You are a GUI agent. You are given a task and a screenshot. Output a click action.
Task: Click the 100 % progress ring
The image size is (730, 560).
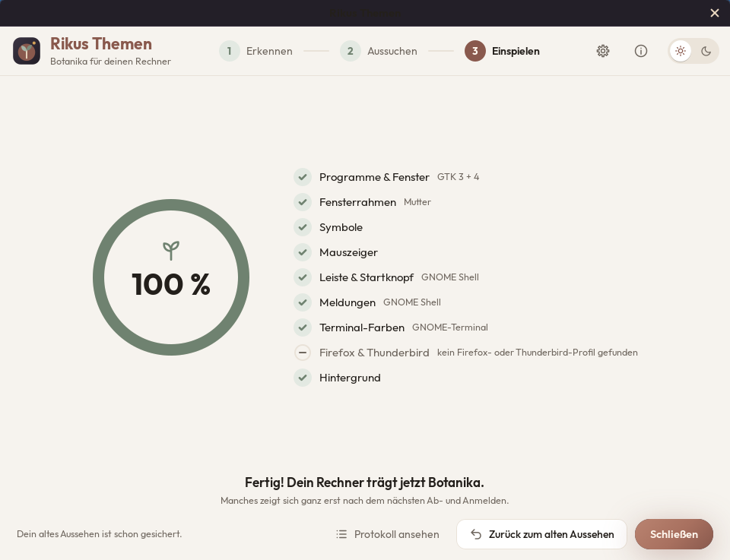tap(171, 277)
